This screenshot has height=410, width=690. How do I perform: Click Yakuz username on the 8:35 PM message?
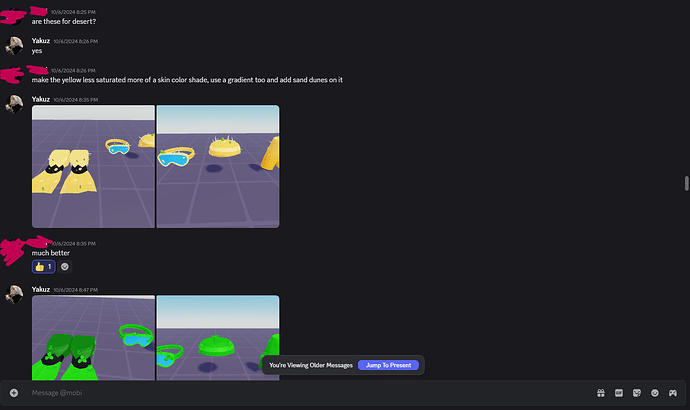point(40,99)
